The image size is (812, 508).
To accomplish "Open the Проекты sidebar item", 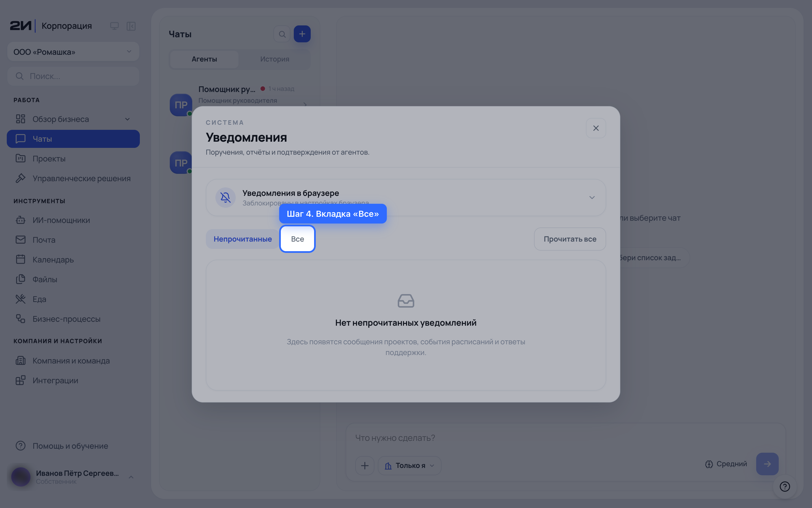I will [x=73, y=159].
